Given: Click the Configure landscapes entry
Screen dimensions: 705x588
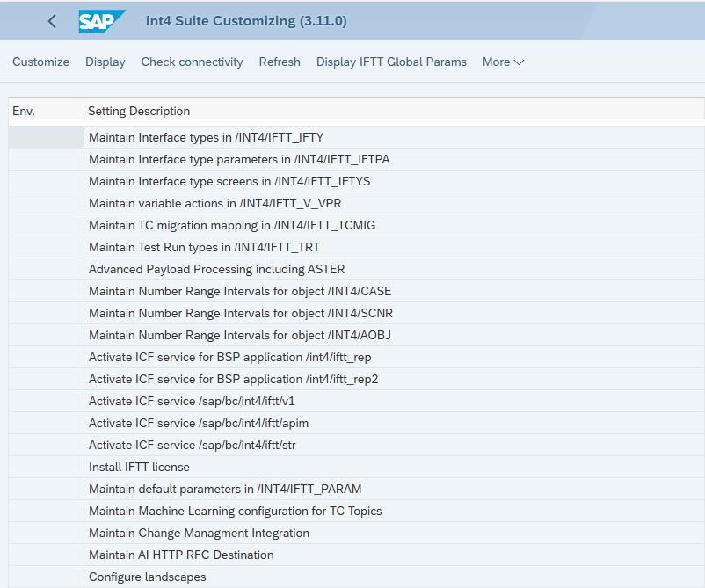Looking at the screenshot, I should (147, 577).
